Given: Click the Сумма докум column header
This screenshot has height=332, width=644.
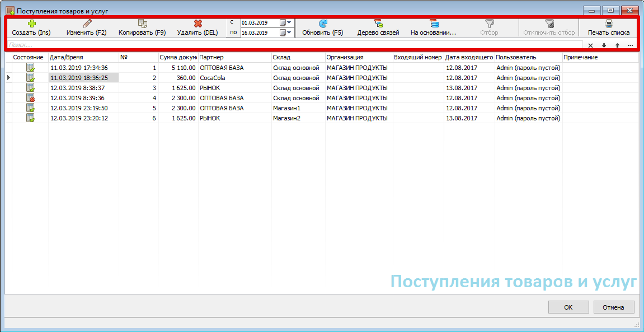Looking at the screenshot, I should coord(178,58).
